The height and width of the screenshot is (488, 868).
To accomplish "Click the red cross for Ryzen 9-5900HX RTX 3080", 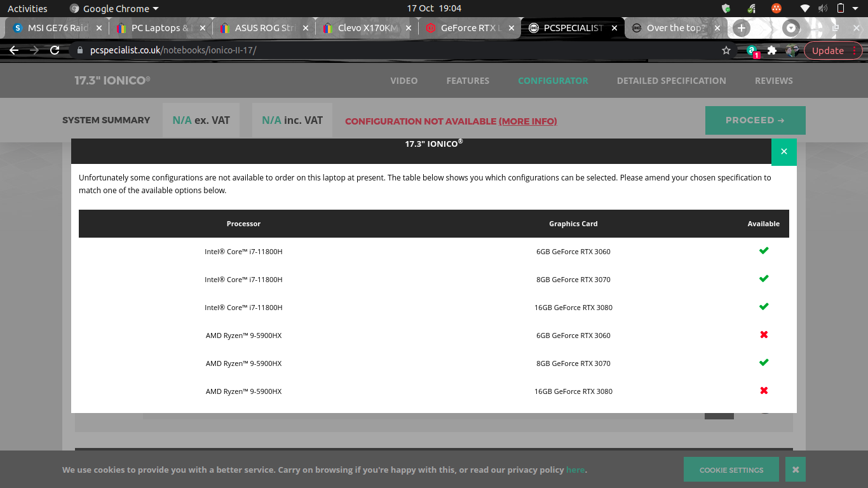I will [764, 391].
